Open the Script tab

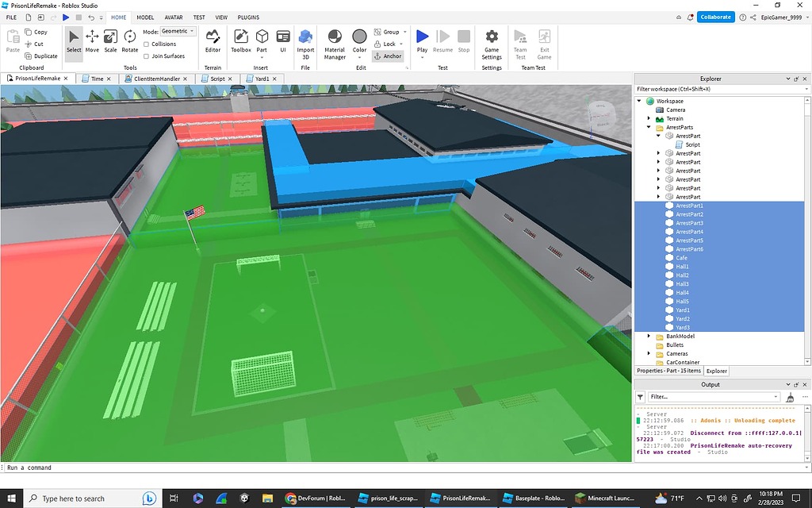point(217,79)
